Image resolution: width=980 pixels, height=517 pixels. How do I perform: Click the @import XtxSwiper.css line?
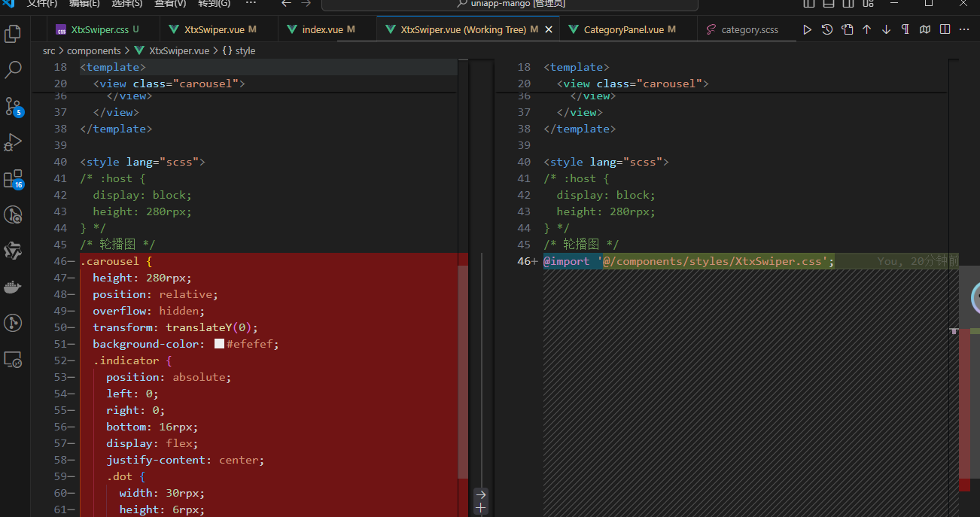tap(689, 261)
